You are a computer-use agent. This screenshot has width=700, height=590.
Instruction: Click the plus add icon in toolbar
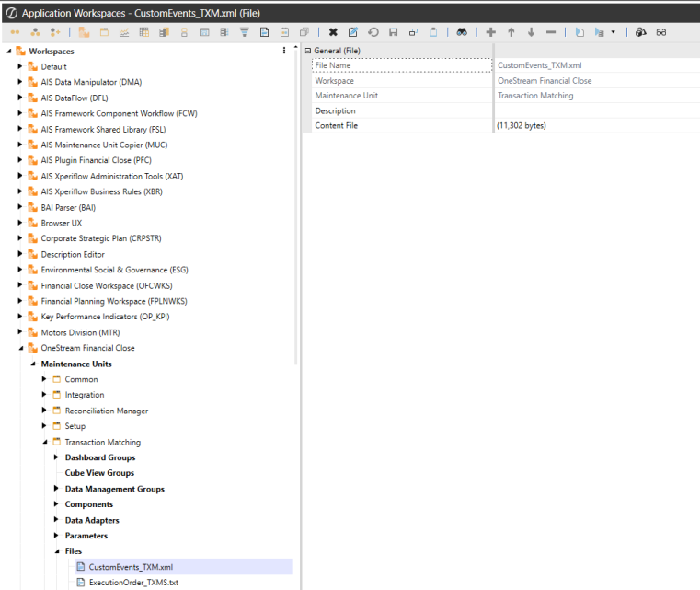point(491,32)
